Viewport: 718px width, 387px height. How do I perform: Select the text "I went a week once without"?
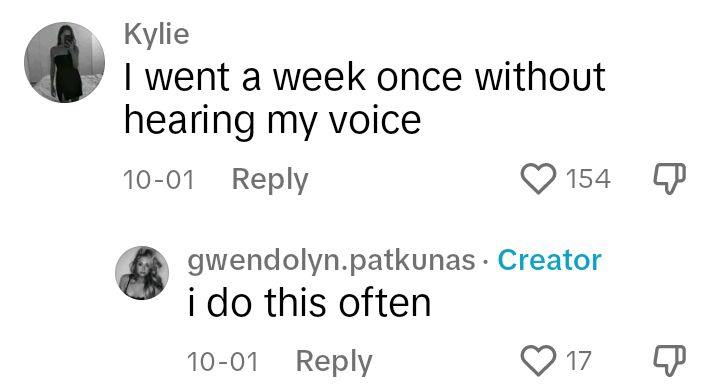(x=365, y=76)
